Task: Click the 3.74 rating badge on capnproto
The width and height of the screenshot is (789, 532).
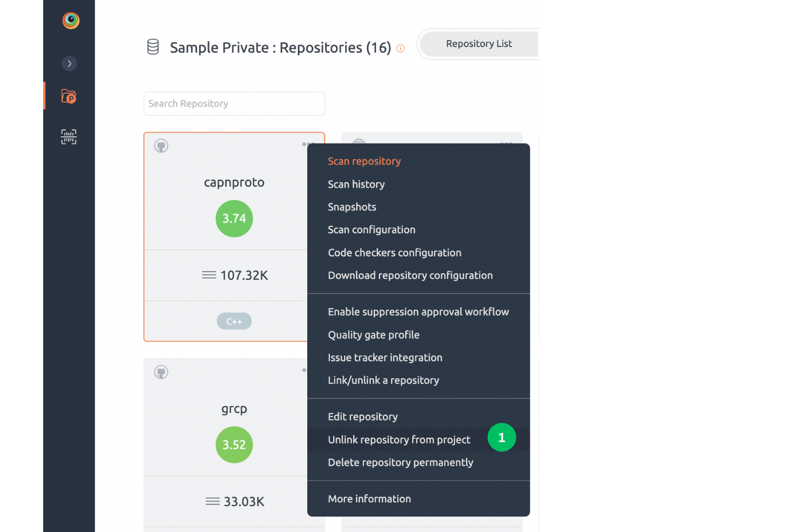Action: coord(234,219)
